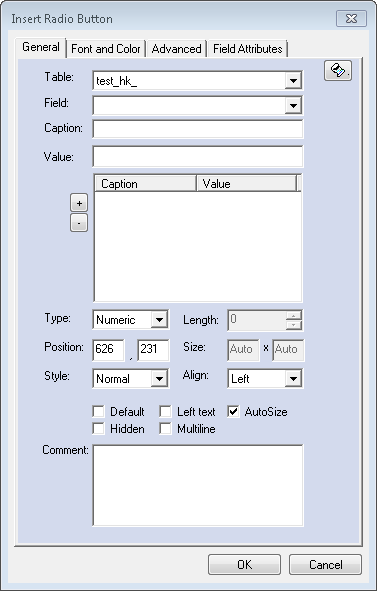377x591 pixels.
Task: Expand the Style Normal dropdown
Action: pos(159,379)
